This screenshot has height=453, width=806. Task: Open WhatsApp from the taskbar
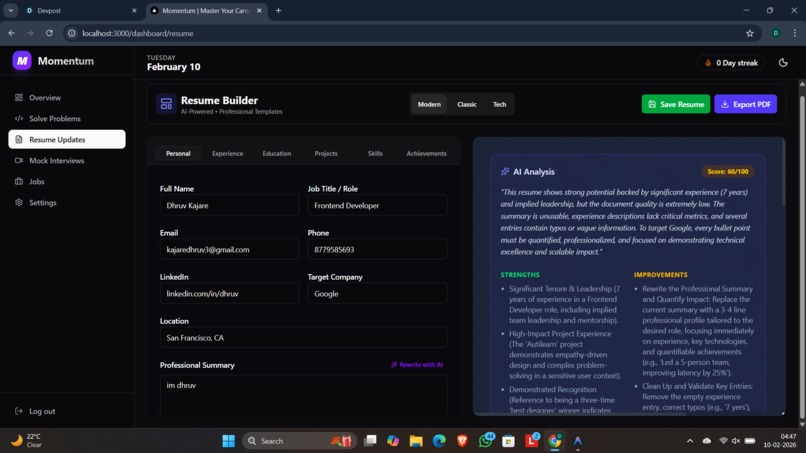pyautogui.click(x=486, y=441)
